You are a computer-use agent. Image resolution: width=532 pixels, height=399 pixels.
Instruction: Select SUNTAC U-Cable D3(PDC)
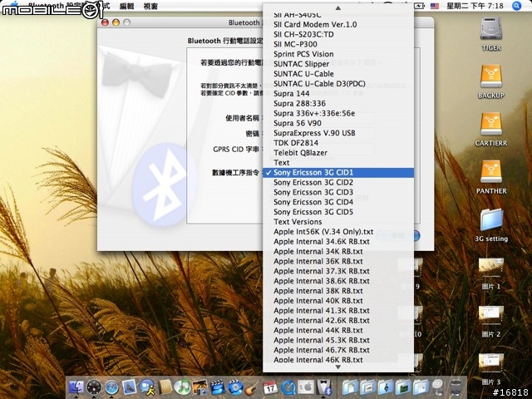[x=338, y=83]
